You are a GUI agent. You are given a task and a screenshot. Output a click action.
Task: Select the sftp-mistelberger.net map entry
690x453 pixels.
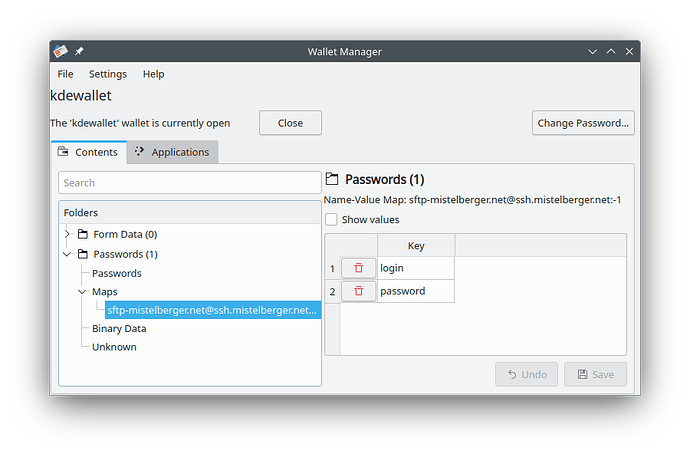212,310
